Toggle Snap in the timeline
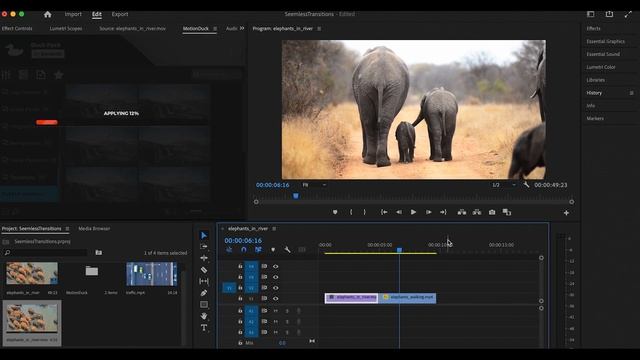This screenshot has width=640, height=360. [244, 250]
